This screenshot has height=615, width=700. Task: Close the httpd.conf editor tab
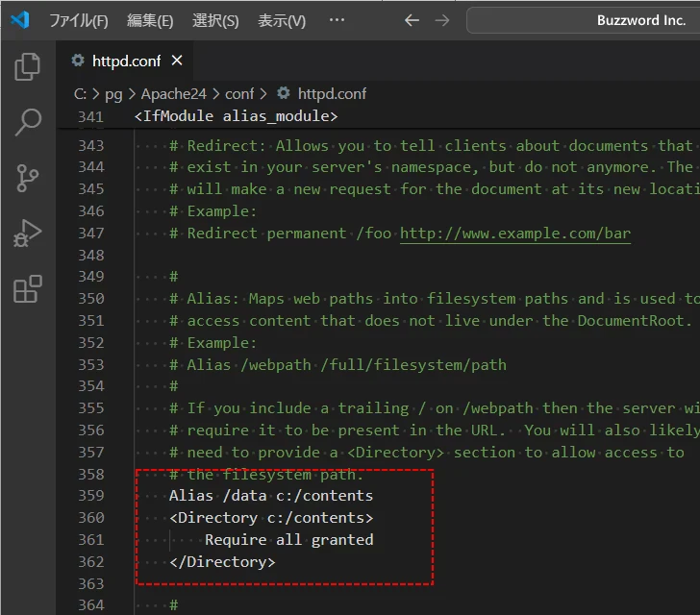177,61
